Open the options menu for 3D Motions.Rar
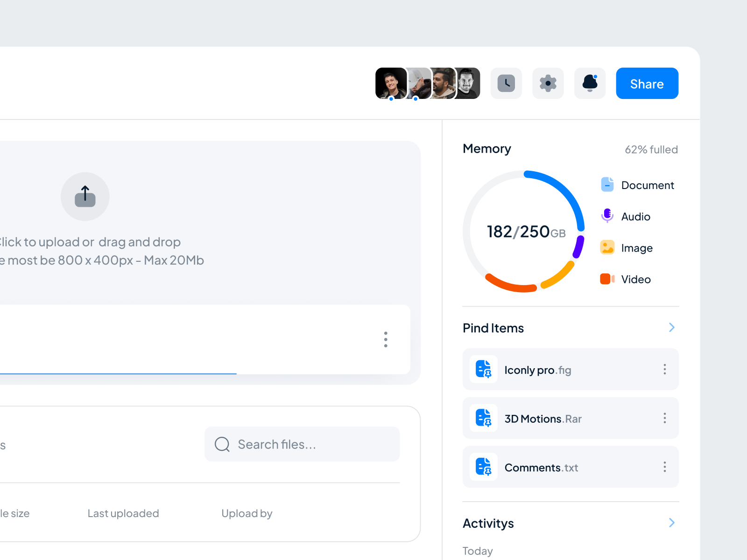The image size is (747, 560). [665, 418]
